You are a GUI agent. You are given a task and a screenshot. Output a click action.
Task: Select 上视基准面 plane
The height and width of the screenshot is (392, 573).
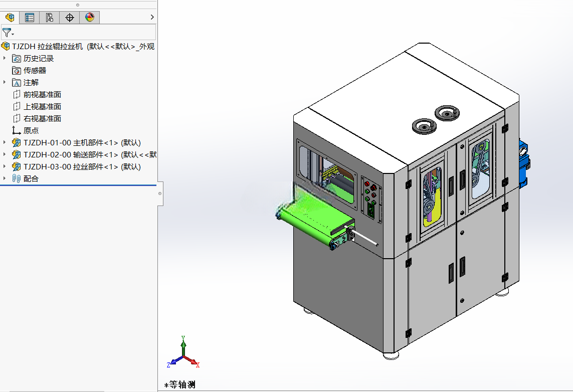click(x=42, y=107)
